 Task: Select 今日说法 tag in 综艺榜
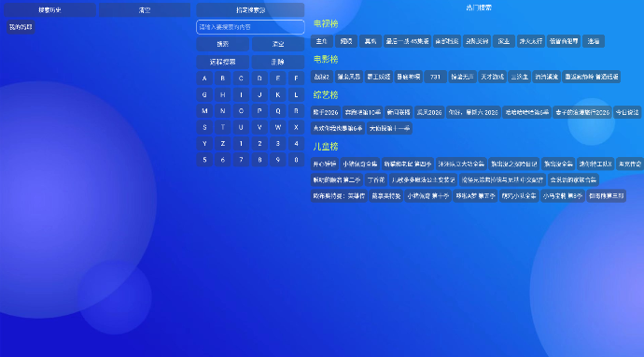tap(627, 112)
